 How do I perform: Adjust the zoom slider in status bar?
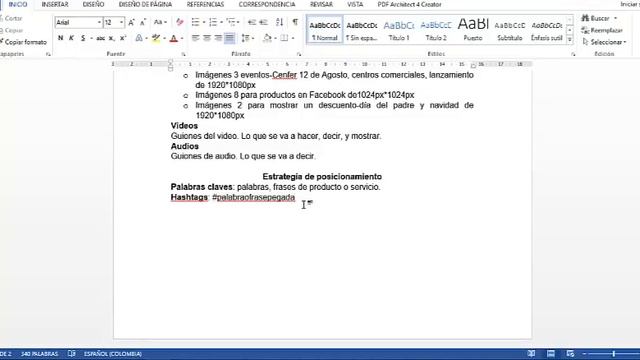coord(613,354)
